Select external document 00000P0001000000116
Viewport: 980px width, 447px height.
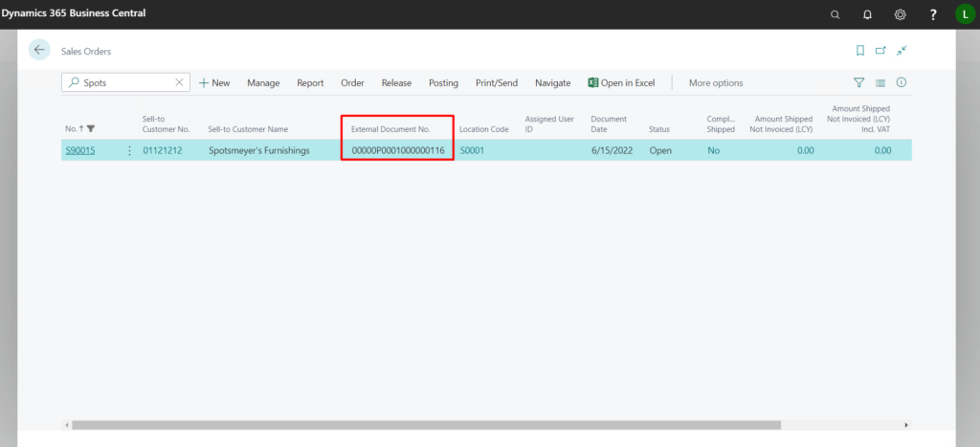pyautogui.click(x=398, y=150)
